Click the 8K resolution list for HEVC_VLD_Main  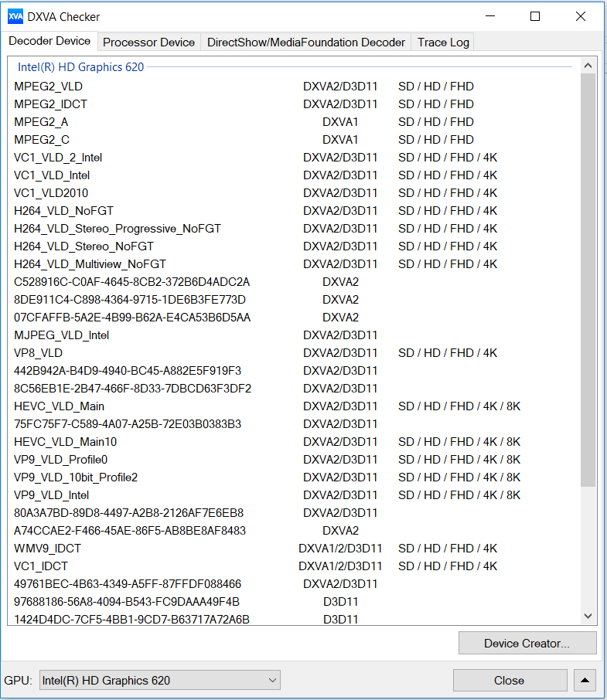tap(459, 406)
